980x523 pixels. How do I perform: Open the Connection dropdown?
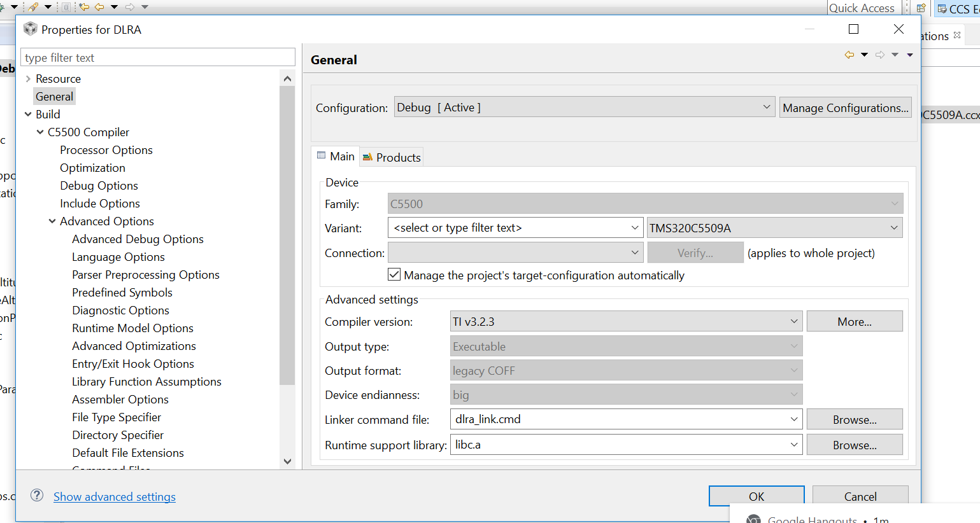tap(515, 253)
